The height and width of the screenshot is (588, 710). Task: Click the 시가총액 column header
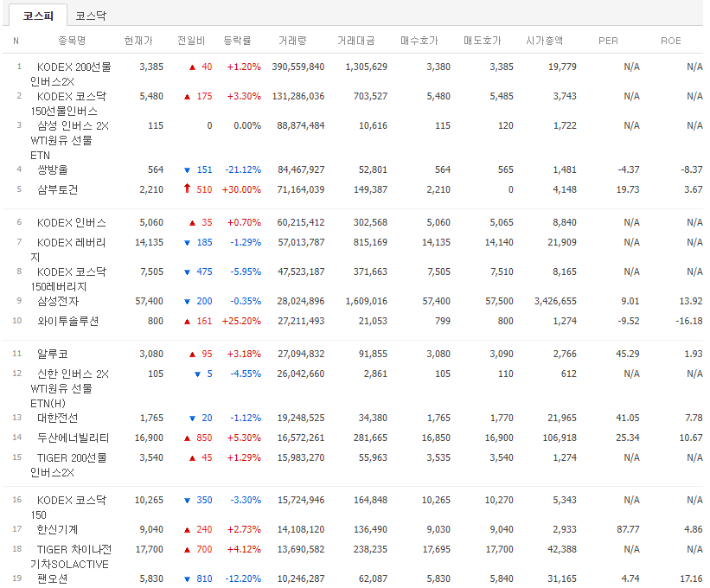pyautogui.click(x=545, y=41)
